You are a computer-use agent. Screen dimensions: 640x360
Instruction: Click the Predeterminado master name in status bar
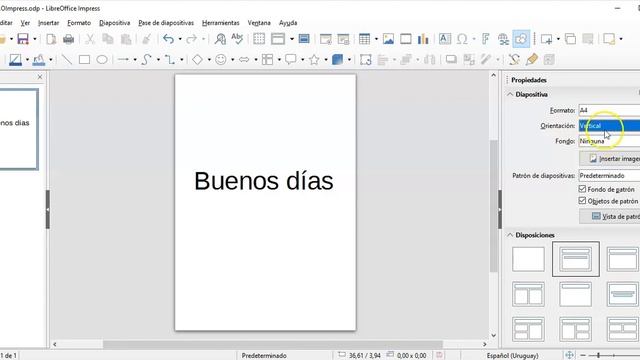tap(264, 356)
